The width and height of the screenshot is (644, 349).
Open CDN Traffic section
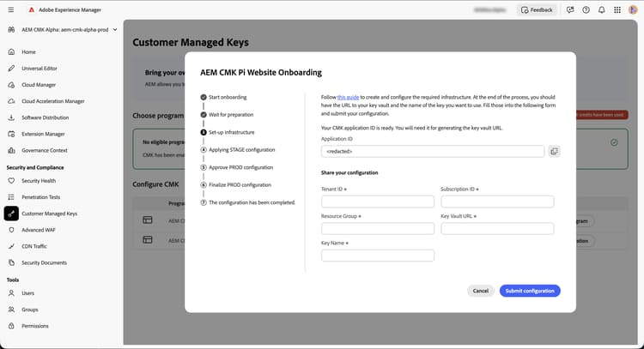pyautogui.click(x=34, y=246)
